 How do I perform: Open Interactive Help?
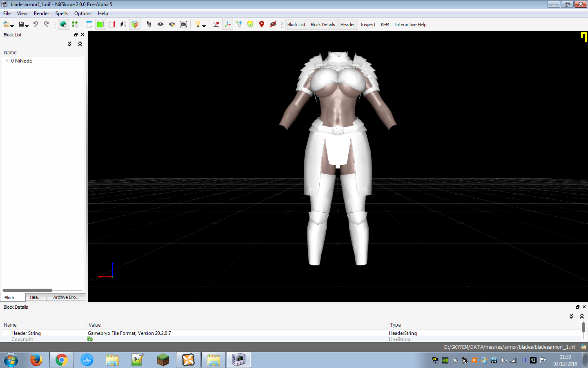tap(410, 25)
